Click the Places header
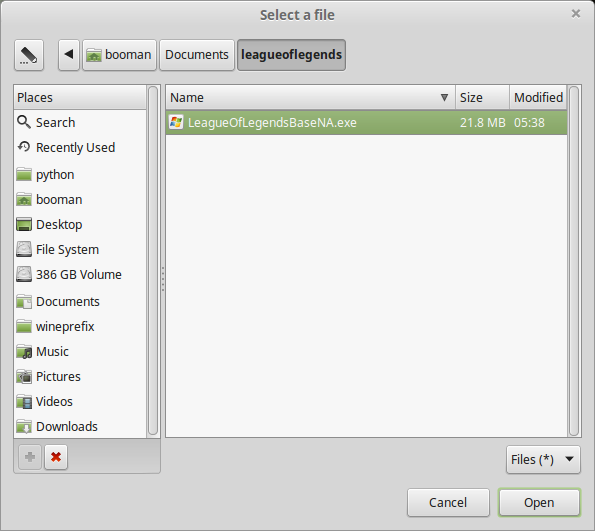The image size is (595, 531). (80, 98)
